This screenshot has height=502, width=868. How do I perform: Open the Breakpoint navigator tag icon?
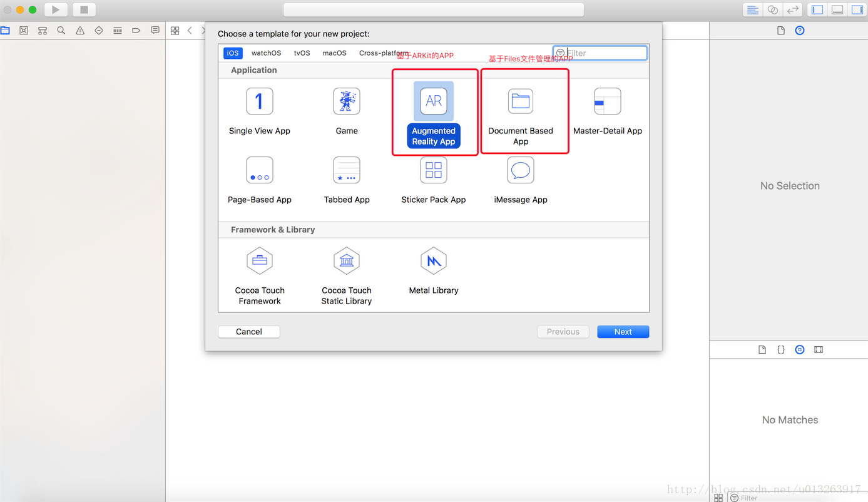tap(136, 30)
